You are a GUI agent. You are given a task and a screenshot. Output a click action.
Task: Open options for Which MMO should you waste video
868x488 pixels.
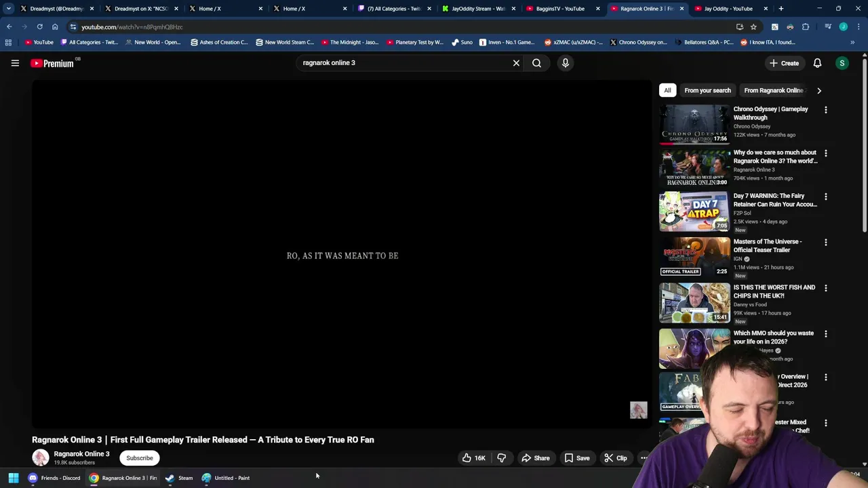pyautogui.click(x=825, y=333)
